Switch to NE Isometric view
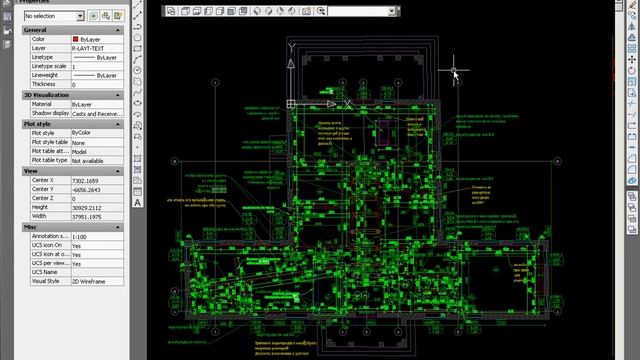Screen dimensions: 640x360 pyautogui.click(x=280, y=11)
